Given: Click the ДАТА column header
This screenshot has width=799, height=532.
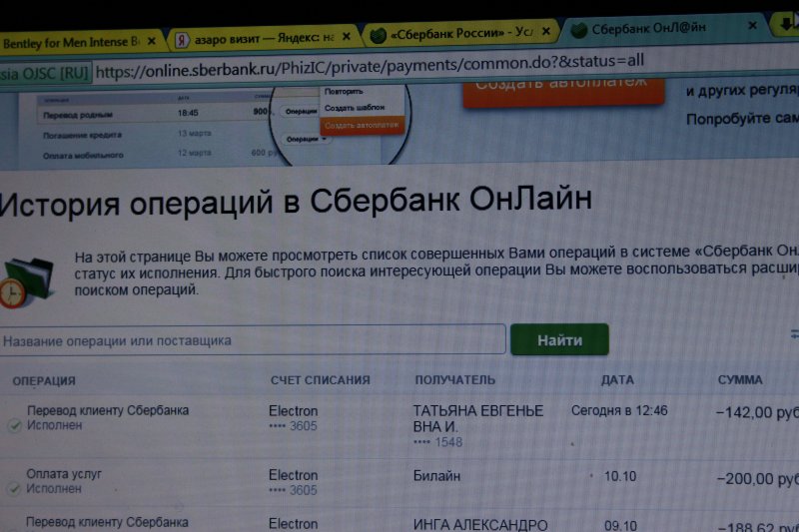Looking at the screenshot, I should 617,379.
